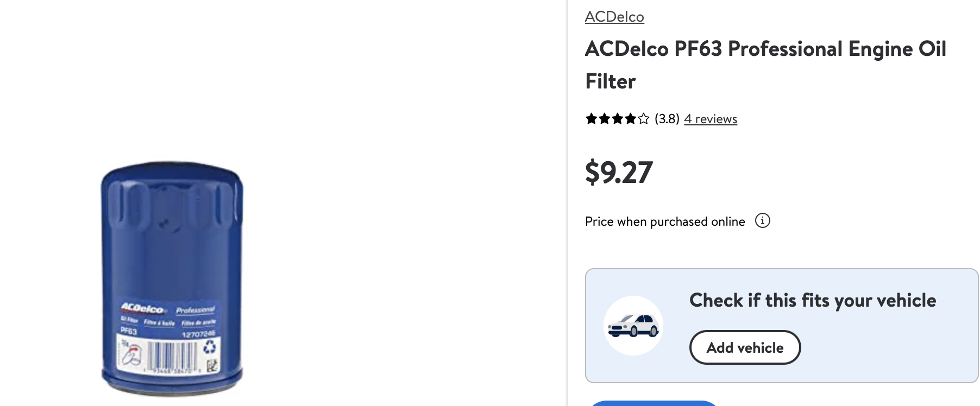
Task: Click the Add vehicle button
Action: point(745,347)
